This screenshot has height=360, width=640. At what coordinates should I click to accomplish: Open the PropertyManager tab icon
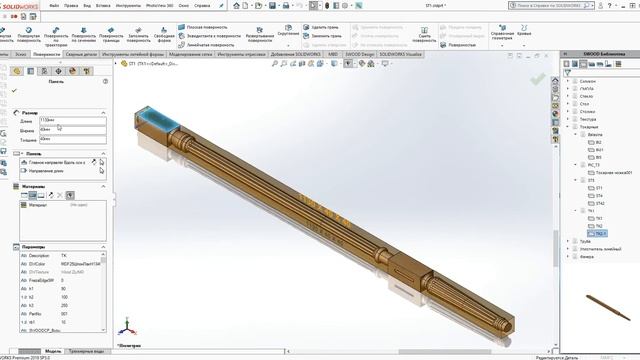[x=31, y=71]
